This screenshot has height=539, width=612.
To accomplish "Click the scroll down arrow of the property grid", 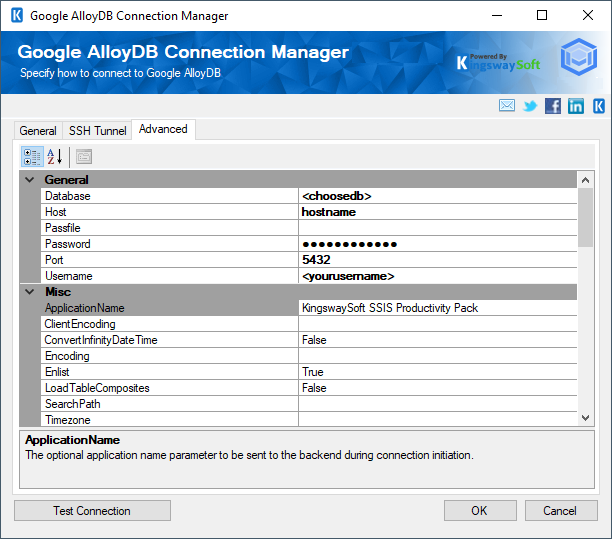I will (585, 418).
